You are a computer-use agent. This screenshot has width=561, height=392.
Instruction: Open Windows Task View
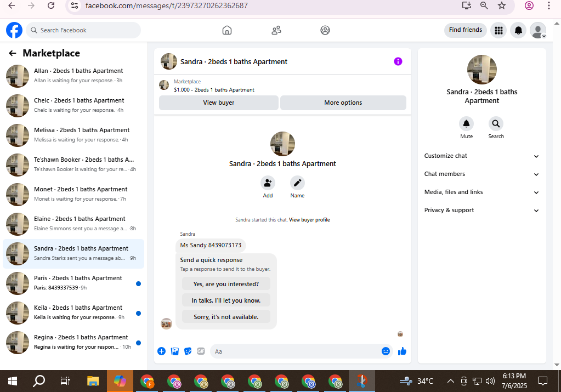pos(65,381)
